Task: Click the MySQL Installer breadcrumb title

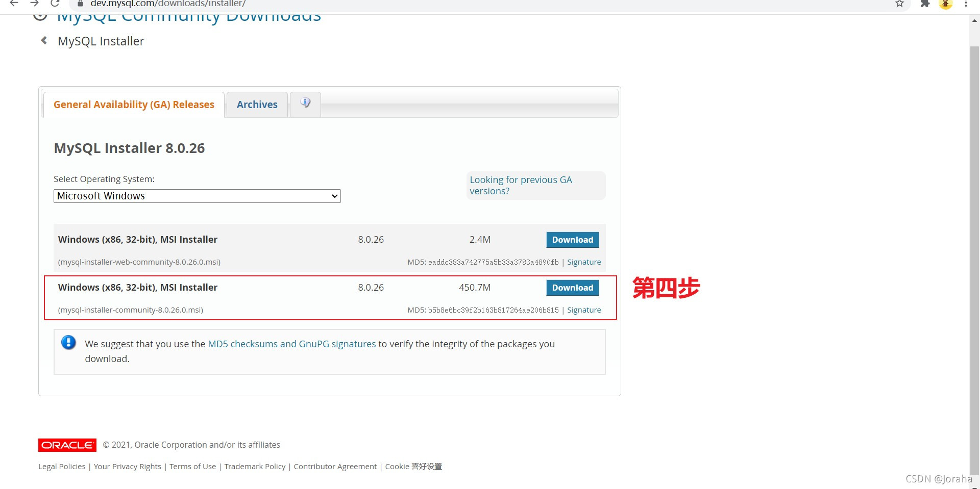Action: (101, 41)
